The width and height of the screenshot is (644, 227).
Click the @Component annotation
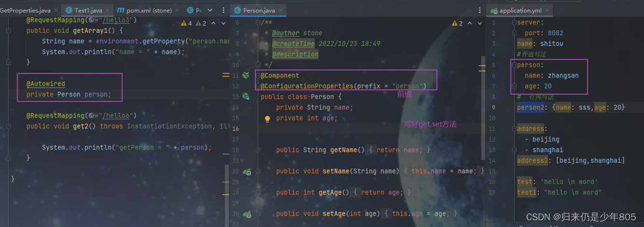[x=280, y=76]
